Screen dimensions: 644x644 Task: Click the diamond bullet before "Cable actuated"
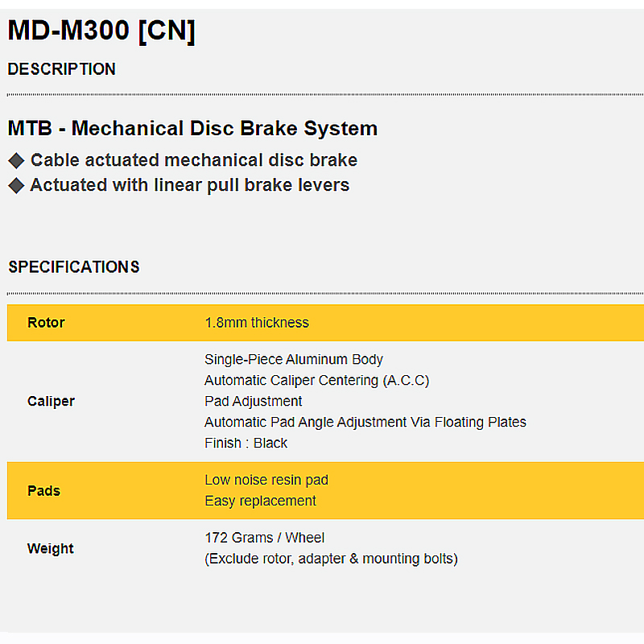click(17, 160)
